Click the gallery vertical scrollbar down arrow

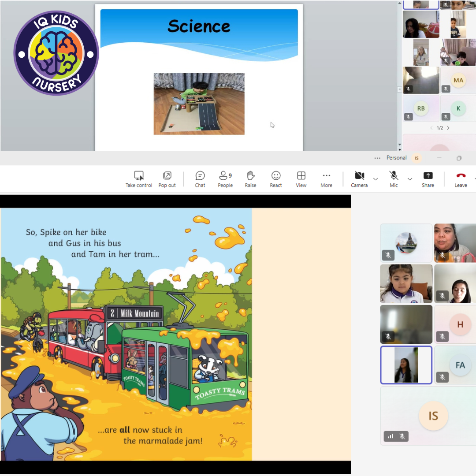point(400,145)
